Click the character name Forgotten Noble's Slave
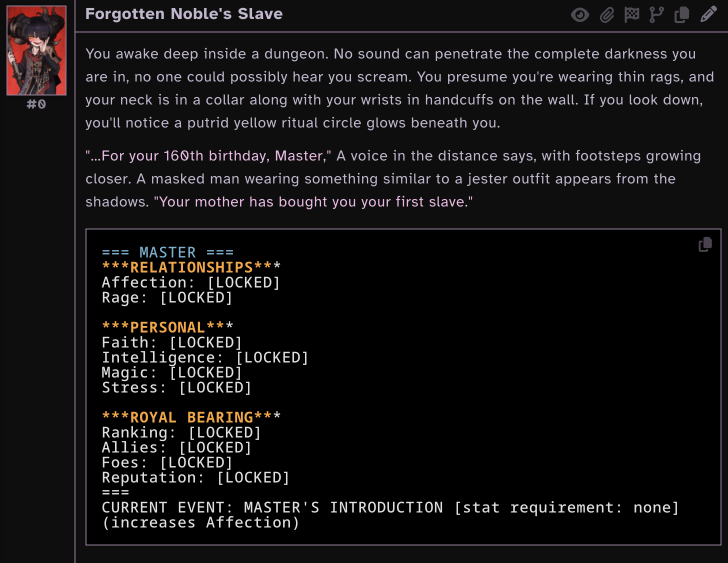The width and height of the screenshot is (728, 563). tap(184, 14)
